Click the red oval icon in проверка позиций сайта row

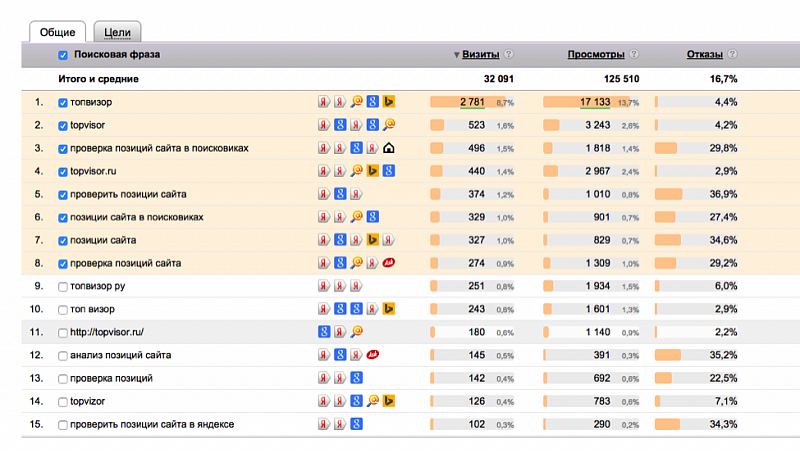tap(389, 263)
